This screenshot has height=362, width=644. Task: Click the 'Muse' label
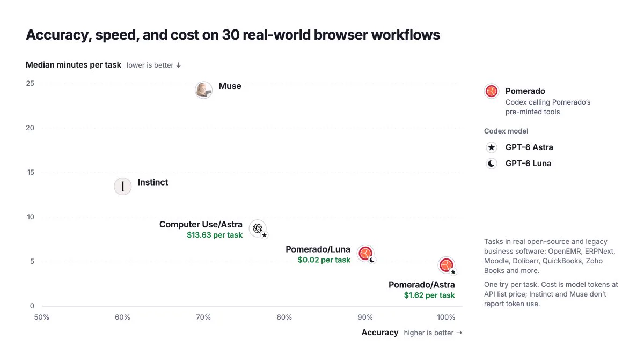point(230,86)
